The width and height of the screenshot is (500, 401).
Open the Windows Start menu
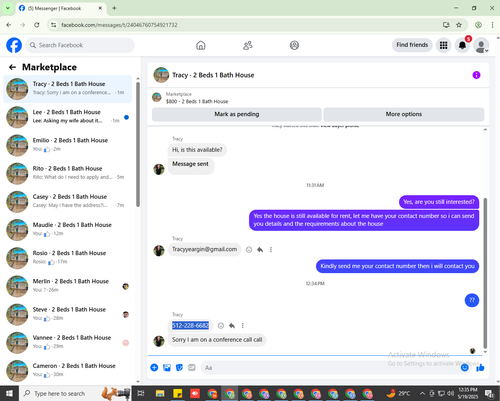point(9,393)
